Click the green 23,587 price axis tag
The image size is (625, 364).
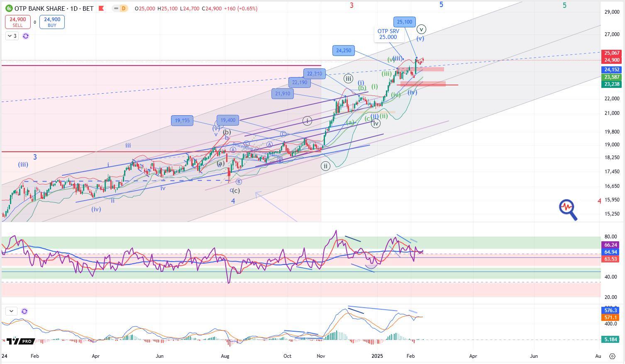tap(612, 77)
